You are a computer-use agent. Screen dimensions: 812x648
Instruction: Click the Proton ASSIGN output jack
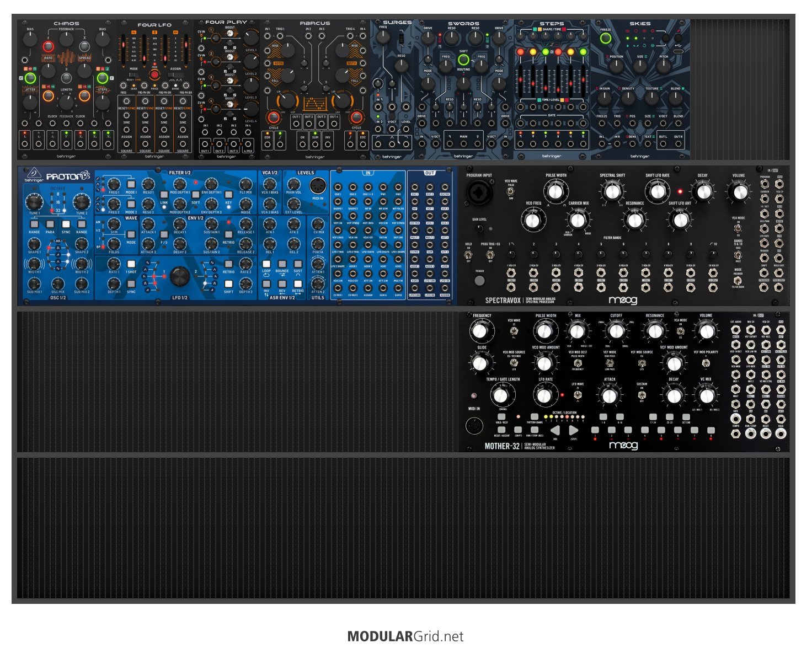445,288
